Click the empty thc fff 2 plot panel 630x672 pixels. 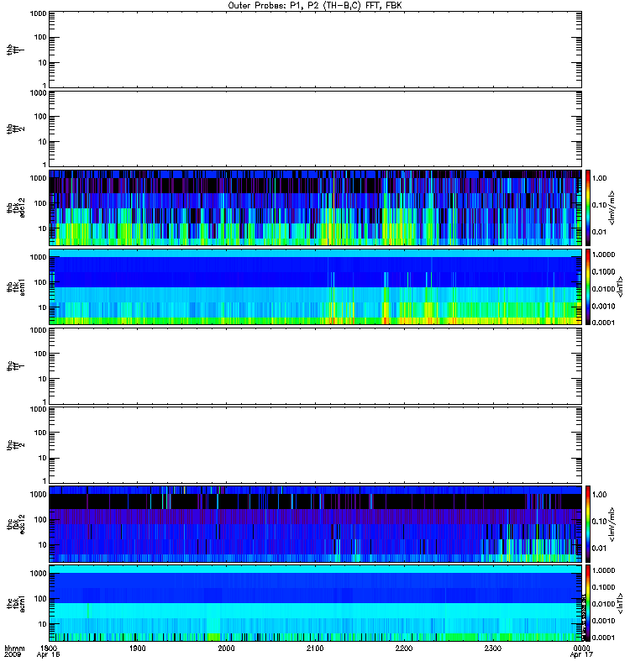click(x=316, y=445)
